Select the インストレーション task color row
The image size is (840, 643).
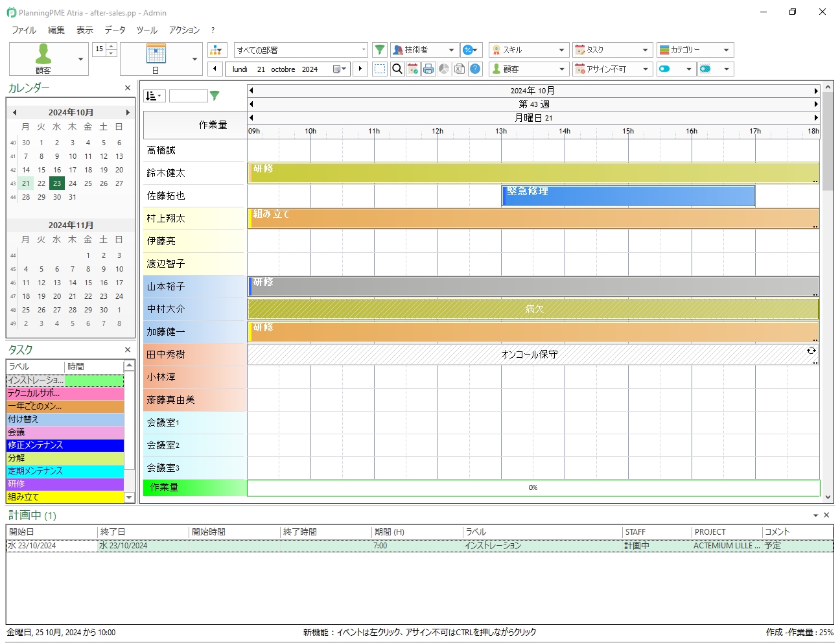click(65, 380)
